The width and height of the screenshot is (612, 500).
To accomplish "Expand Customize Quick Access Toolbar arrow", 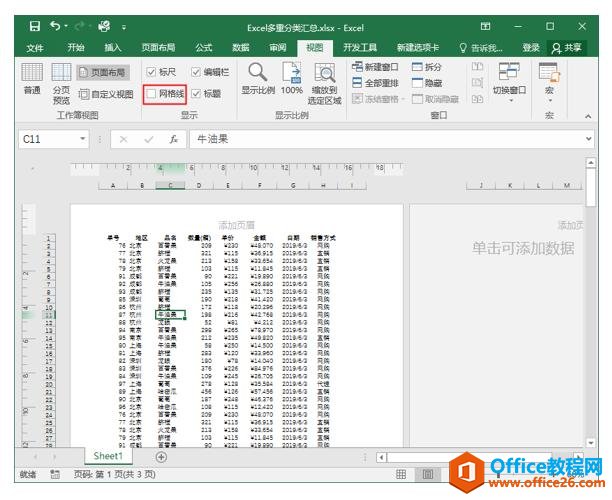I will pyautogui.click(x=124, y=27).
